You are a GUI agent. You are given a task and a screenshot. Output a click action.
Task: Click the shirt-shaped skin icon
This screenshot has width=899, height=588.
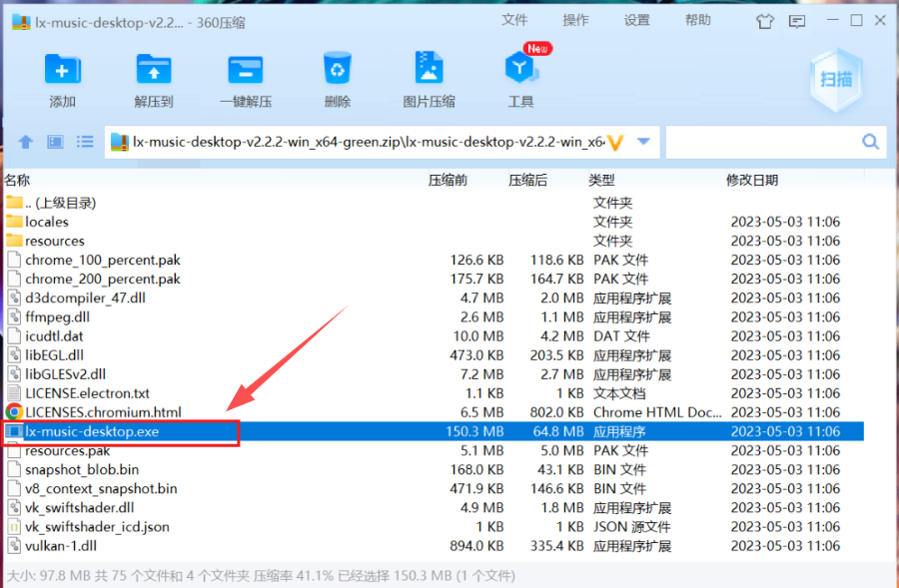click(765, 20)
